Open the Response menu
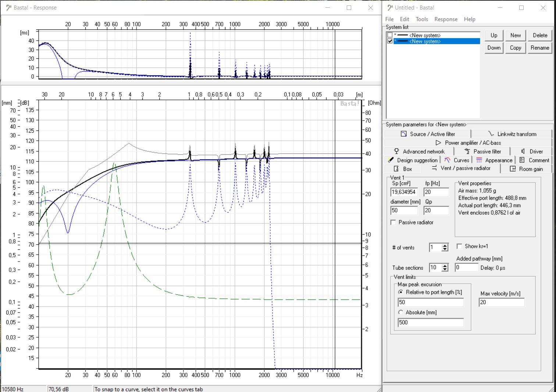 446,19
